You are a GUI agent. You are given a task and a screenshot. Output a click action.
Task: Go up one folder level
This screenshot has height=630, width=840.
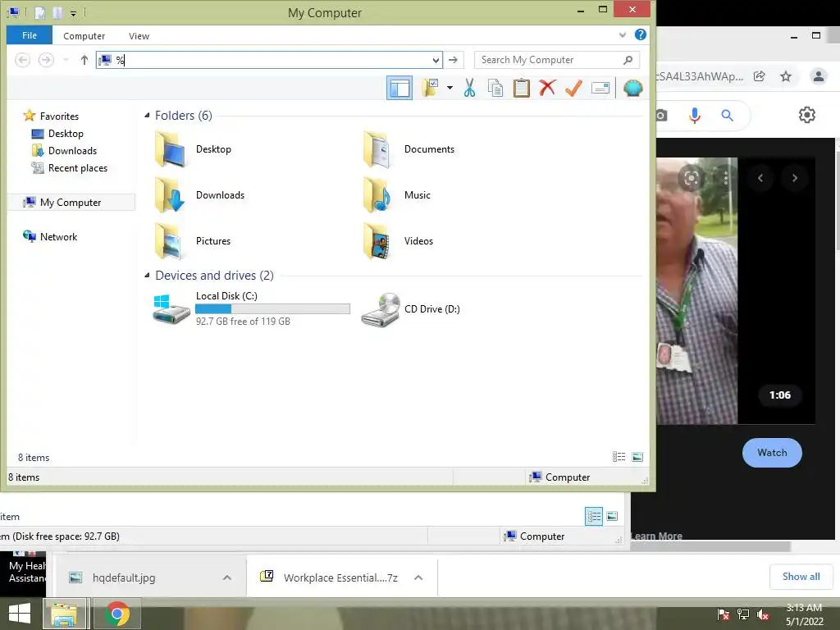click(84, 60)
